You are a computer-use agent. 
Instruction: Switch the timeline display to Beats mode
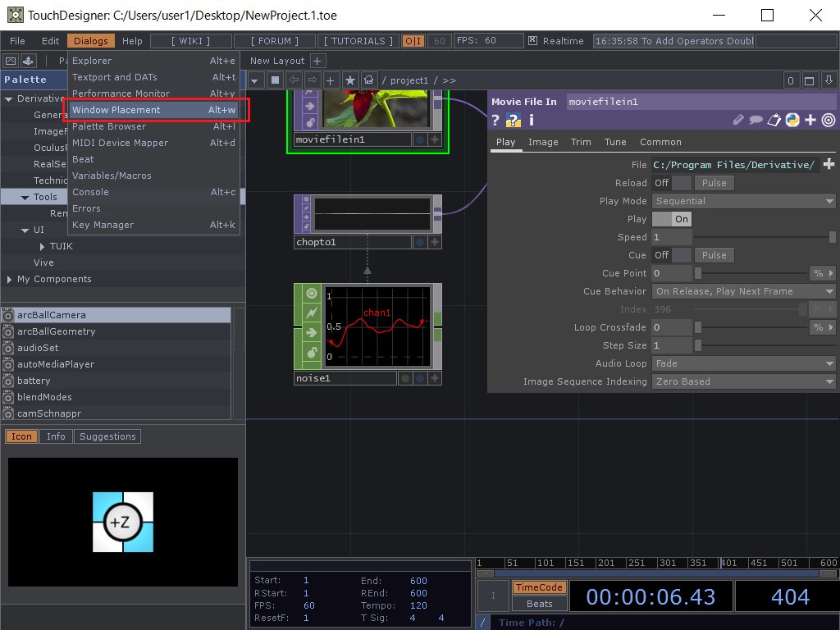539,604
